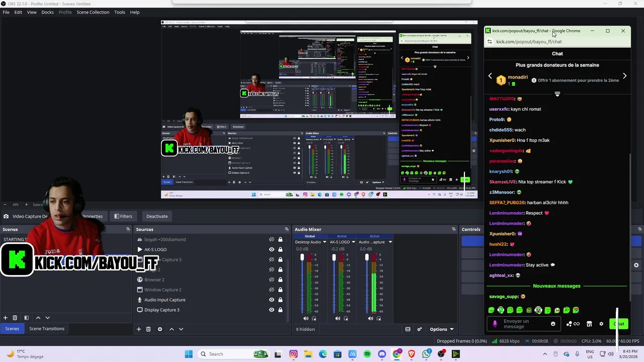Open emoji picker in chat message box

553,324
